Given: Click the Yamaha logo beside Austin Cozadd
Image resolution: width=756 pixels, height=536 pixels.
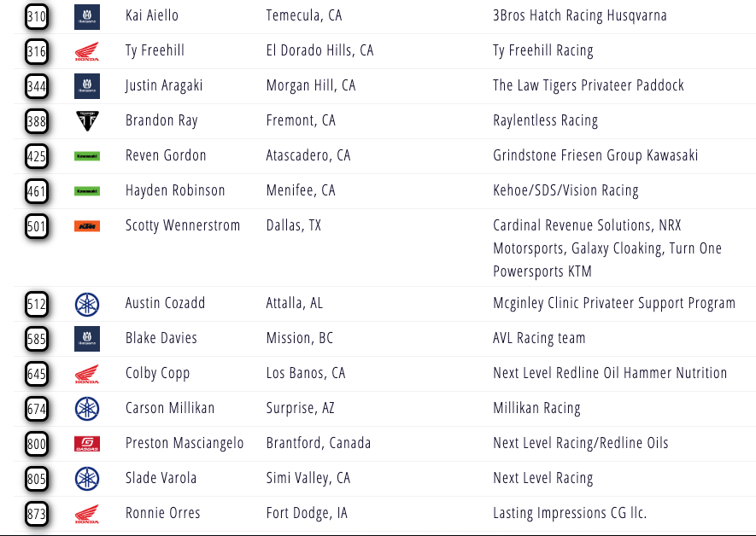Looking at the screenshot, I should click(x=86, y=304).
